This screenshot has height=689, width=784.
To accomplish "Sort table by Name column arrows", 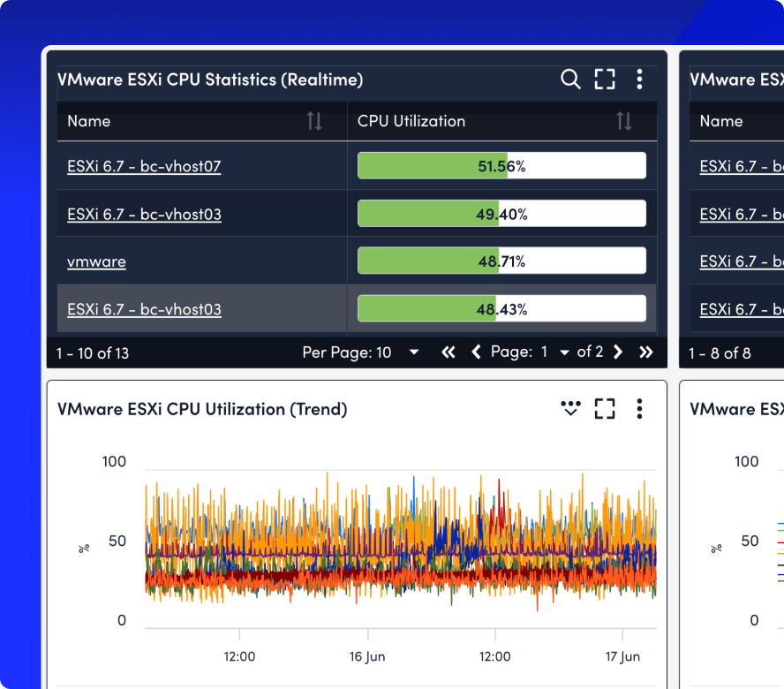I will pyautogui.click(x=314, y=121).
